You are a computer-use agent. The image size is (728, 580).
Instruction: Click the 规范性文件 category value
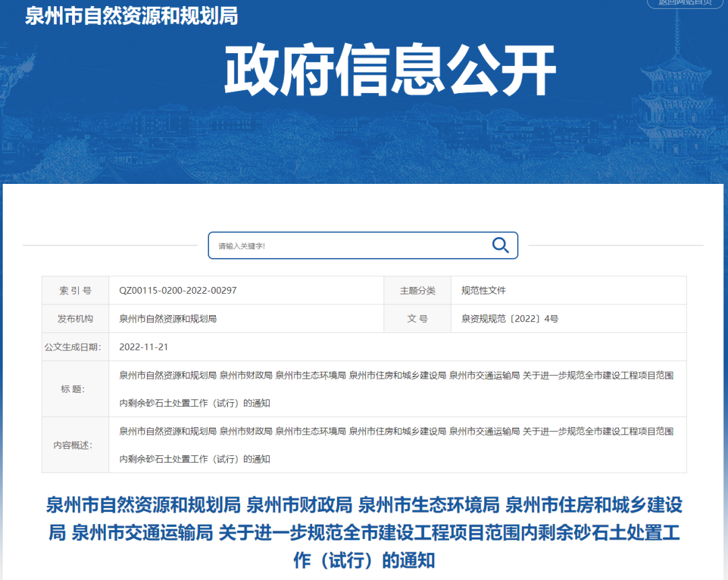pyautogui.click(x=483, y=290)
